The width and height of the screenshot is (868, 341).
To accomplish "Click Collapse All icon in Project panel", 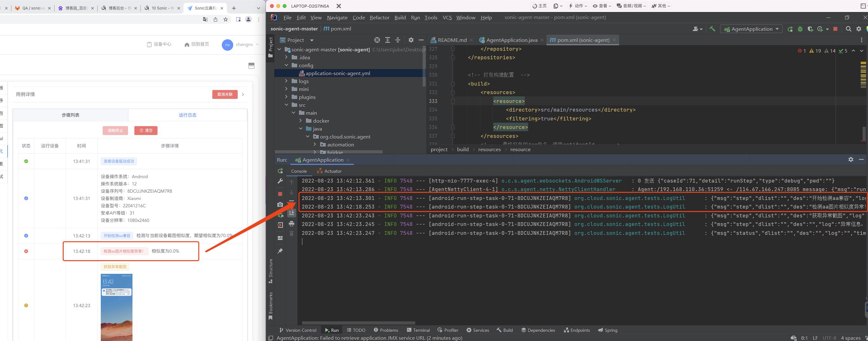I will (398, 40).
